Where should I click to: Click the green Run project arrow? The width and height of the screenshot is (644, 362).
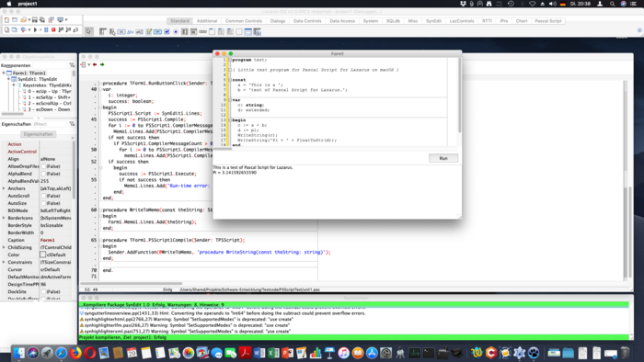pos(35,30)
